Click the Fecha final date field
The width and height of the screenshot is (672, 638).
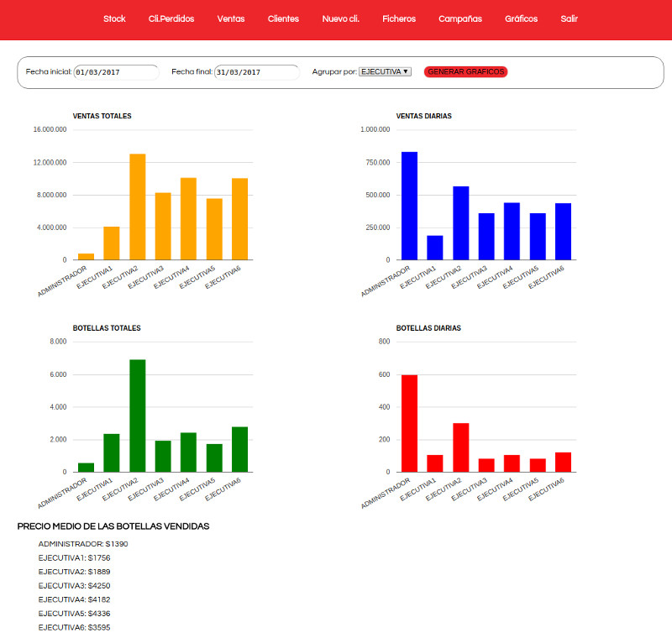(256, 72)
